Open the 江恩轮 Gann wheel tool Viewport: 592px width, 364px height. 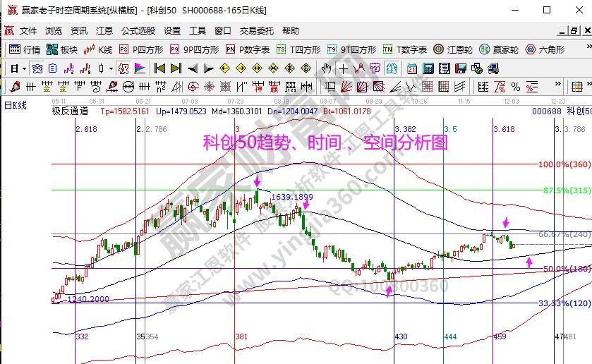coord(453,49)
